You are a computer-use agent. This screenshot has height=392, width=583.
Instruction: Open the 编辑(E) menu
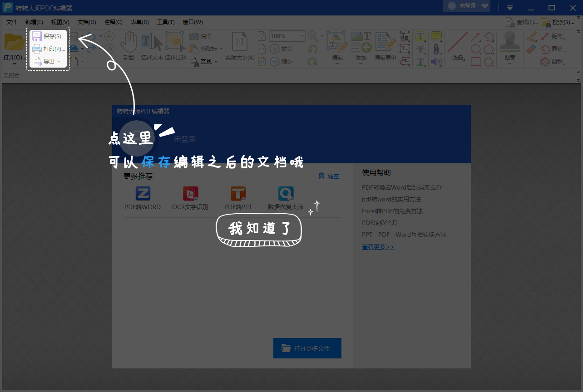pyautogui.click(x=34, y=22)
